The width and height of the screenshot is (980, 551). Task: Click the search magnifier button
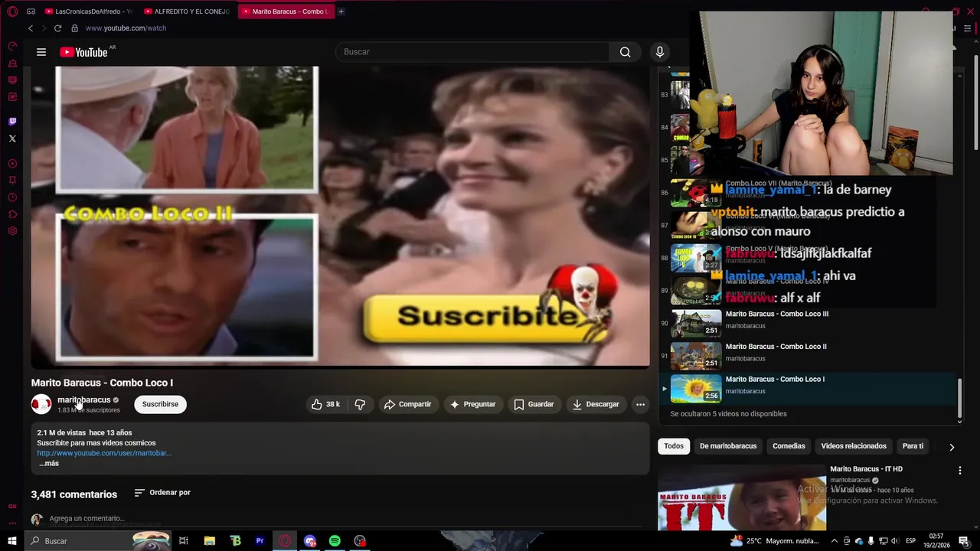[626, 52]
